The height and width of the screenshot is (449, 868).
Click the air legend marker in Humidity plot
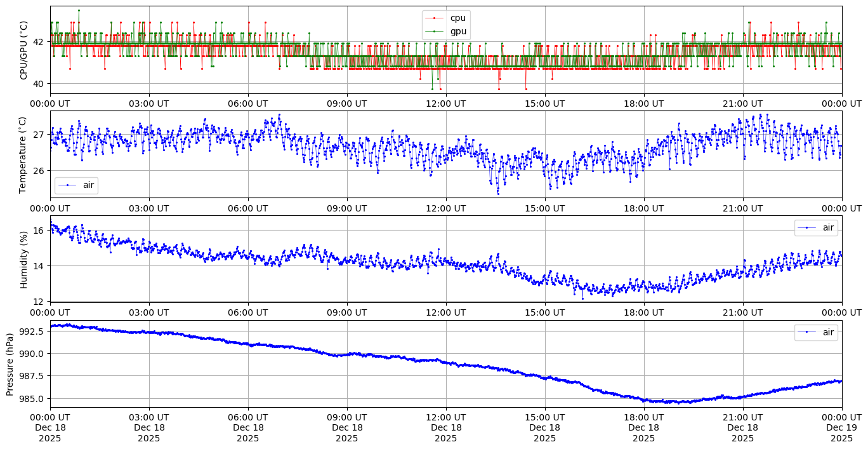point(807,228)
